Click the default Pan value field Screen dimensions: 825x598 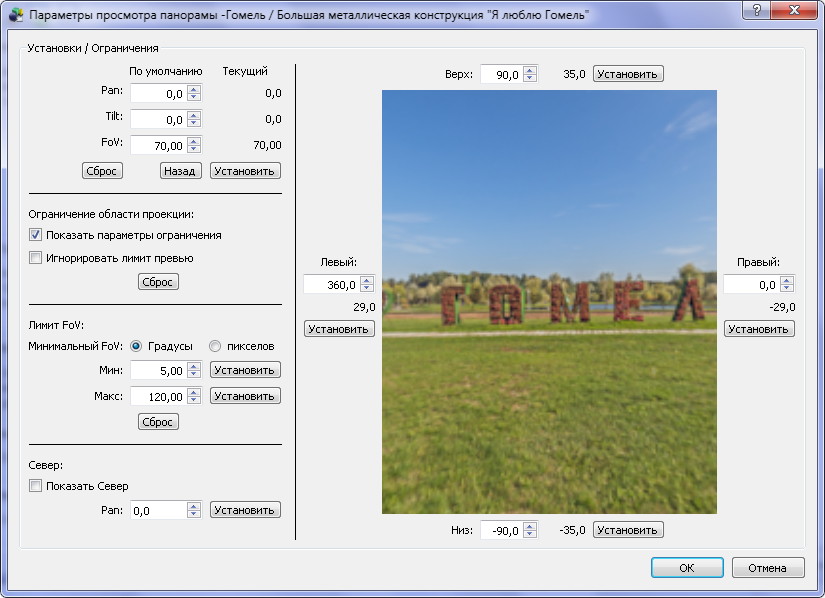click(159, 94)
